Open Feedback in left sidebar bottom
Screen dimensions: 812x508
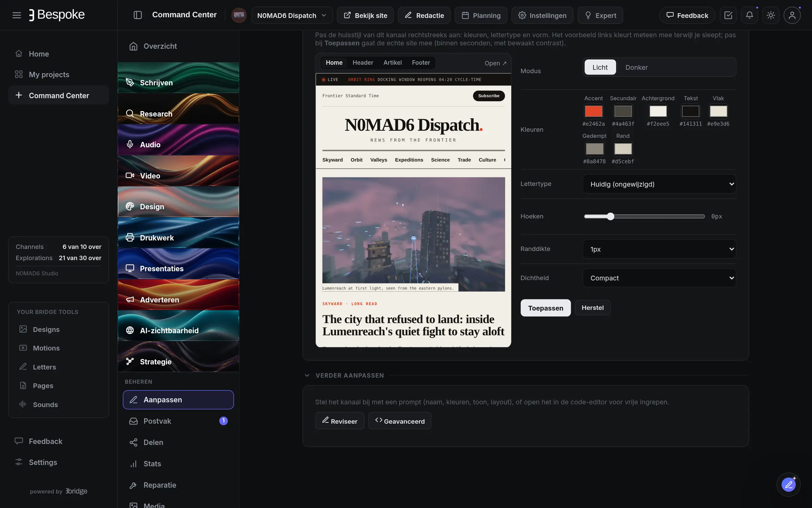click(59, 441)
